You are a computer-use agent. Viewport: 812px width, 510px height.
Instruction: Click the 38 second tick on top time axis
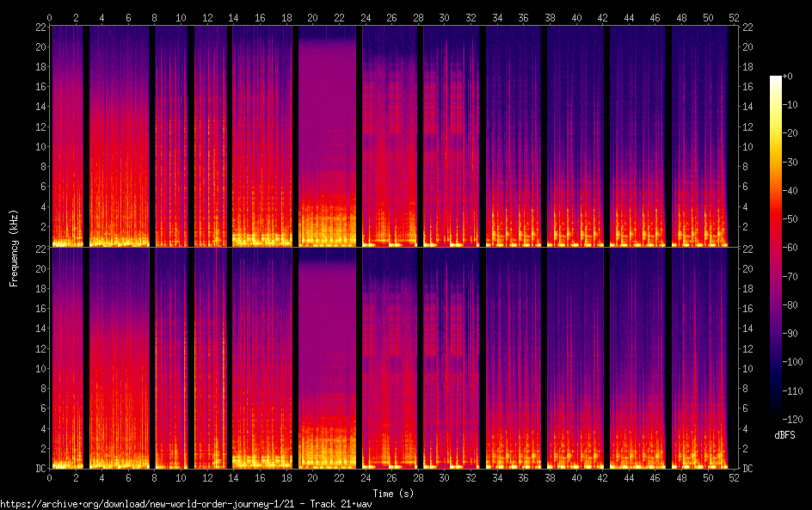tap(550, 17)
